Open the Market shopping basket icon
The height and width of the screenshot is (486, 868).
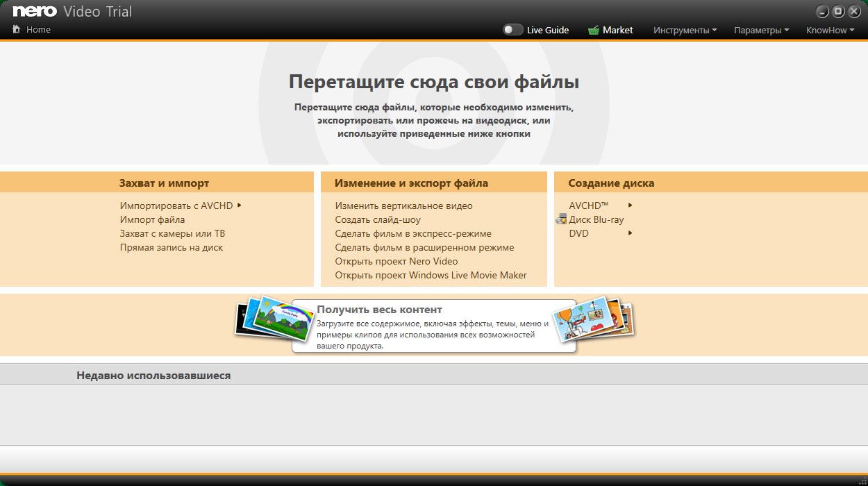594,30
